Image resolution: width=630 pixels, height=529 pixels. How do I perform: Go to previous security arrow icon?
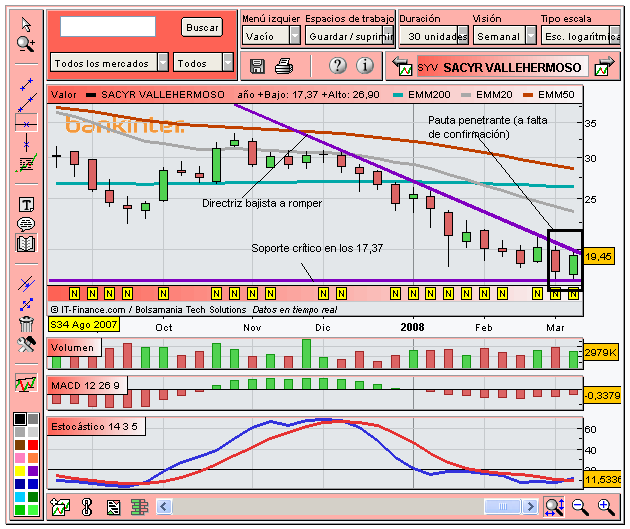click(x=403, y=66)
